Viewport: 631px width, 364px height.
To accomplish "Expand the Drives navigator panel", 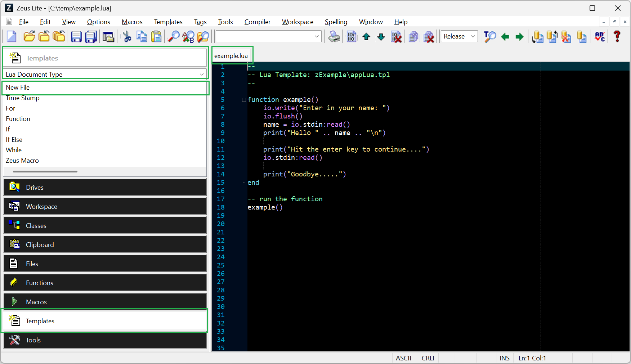I will (x=105, y=187).
